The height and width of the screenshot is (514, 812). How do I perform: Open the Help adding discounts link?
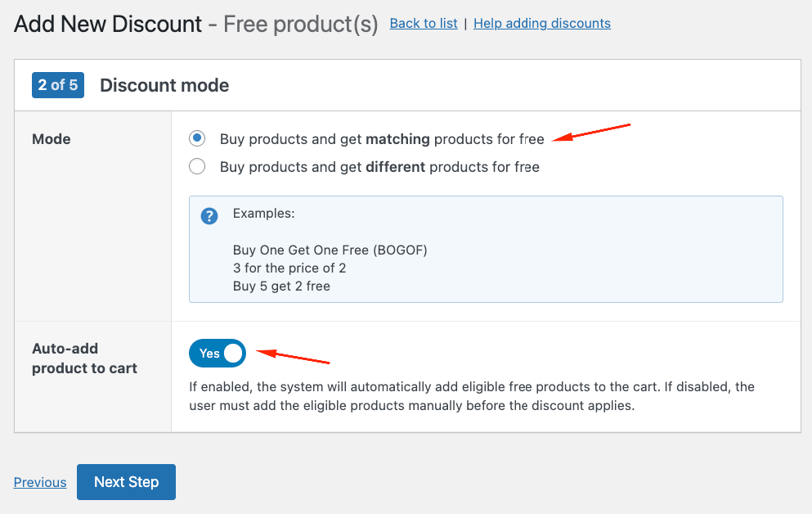541,23
